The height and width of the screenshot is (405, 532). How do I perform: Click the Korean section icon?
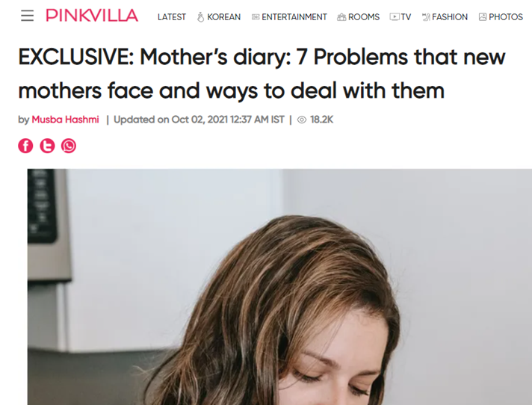click(200, 17)
